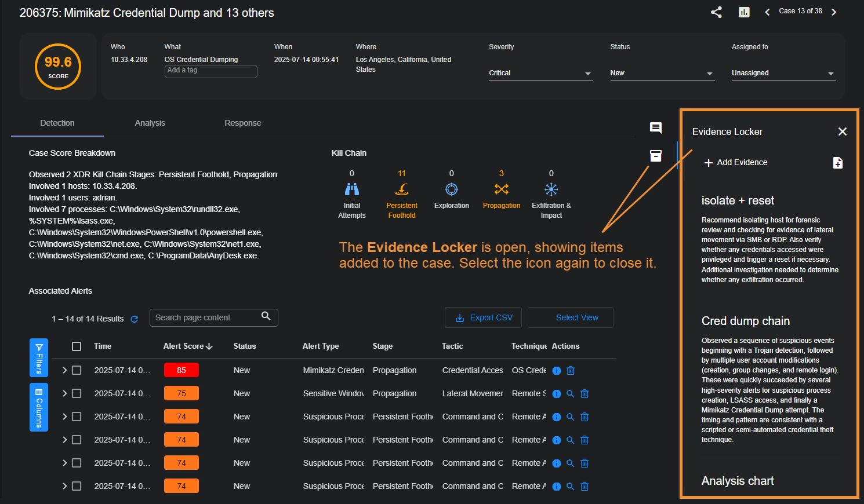864x504 pixels.
Task: Check the select-all alerts checkbox in header
Action: [x=77, y=346]
